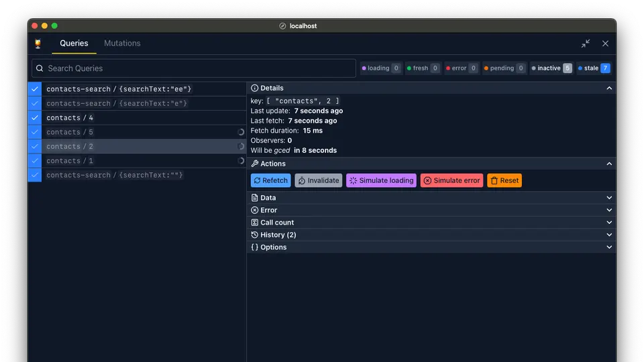
Task: Expand the Data section chevron
Action: point(609,197)
